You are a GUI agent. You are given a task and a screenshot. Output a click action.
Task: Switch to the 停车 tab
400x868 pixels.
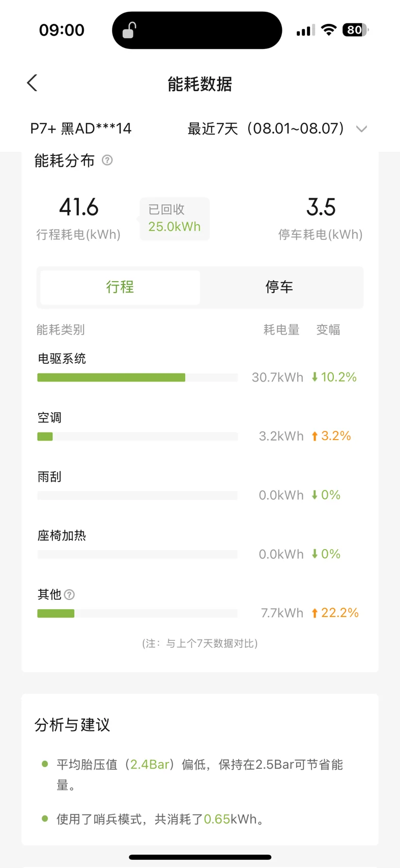[279, 287]
